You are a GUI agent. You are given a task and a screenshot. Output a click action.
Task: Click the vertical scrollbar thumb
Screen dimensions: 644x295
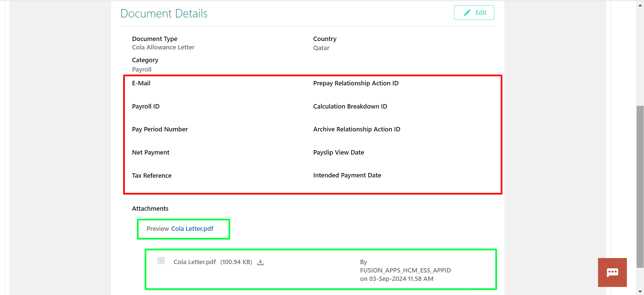coord(640,187)
